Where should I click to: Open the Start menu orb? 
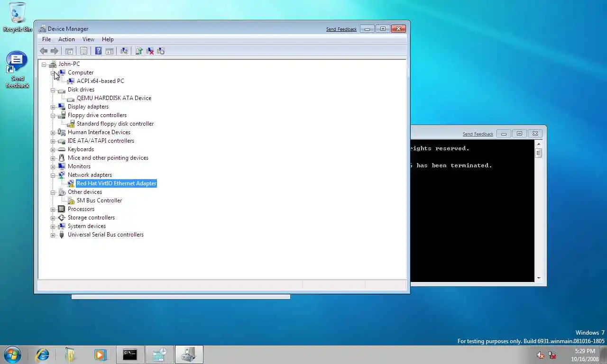[12, 355]
